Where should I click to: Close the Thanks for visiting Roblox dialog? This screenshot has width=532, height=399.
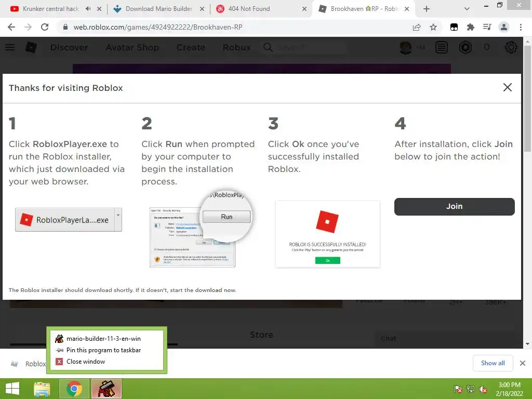[x=507, y=87]
